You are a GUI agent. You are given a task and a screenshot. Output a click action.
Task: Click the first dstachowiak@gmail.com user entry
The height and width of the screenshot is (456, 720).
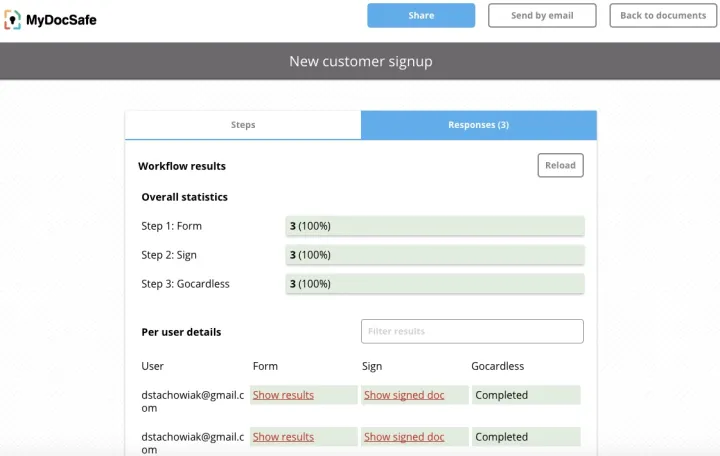click(193, 401)
